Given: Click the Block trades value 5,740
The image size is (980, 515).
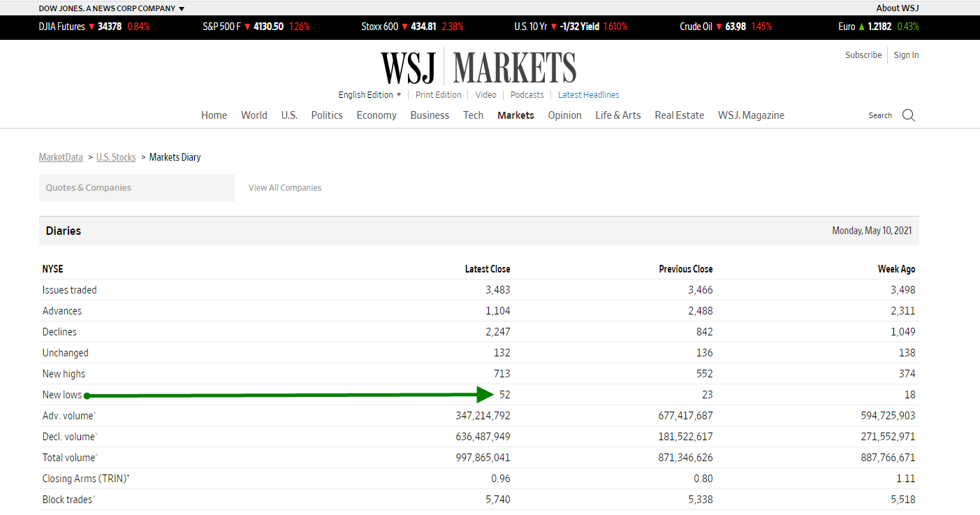Looking at the screenshot, I should click(x=498, y=500).
